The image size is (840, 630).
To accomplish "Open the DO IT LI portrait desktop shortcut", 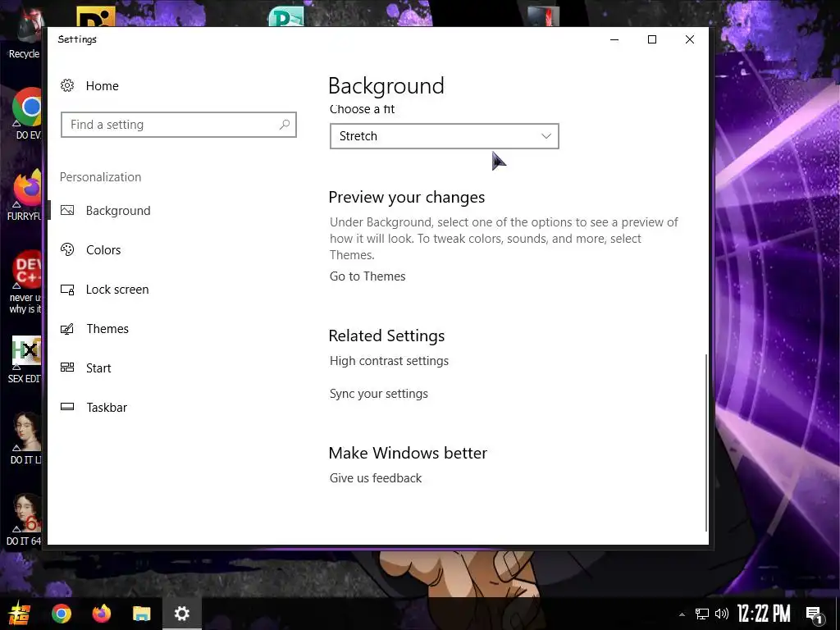I will (x=25, y=438).
